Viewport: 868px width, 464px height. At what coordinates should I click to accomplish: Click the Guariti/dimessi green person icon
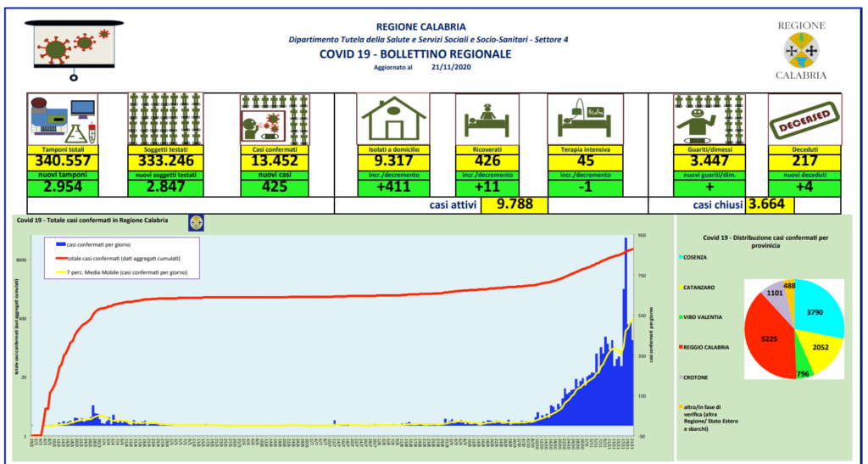point(703,119)
